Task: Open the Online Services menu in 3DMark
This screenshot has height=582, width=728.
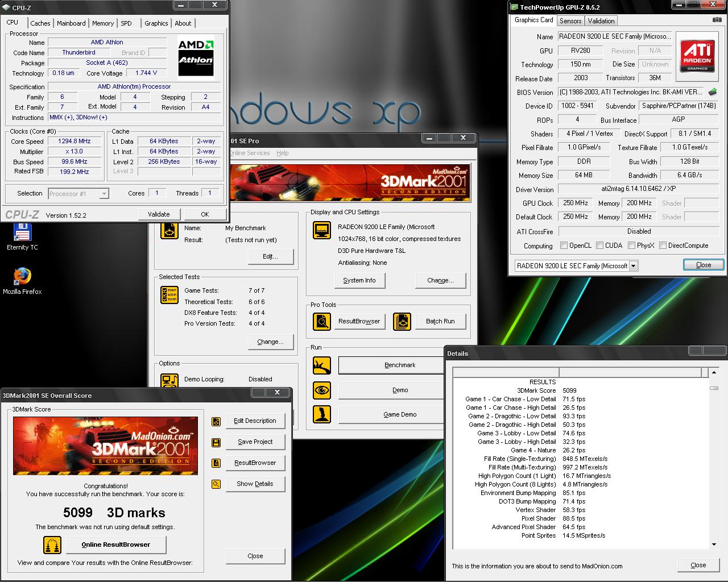Action: (x=249, y=153)
